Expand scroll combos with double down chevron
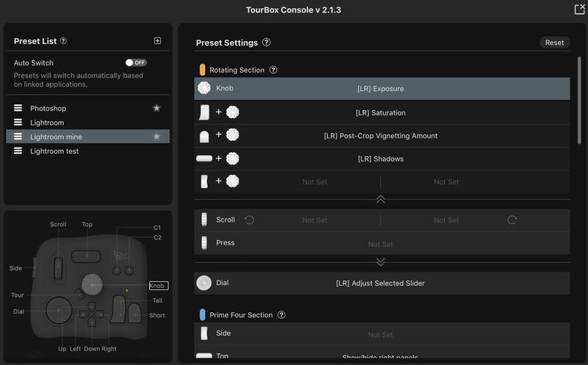588x365 pixels. [381, 261]
